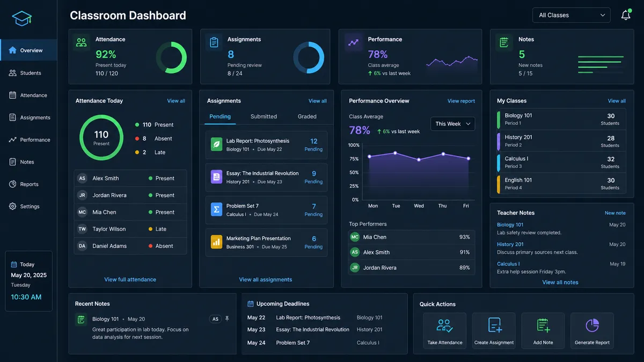Open View full attendance link

(x=130, y=279)
